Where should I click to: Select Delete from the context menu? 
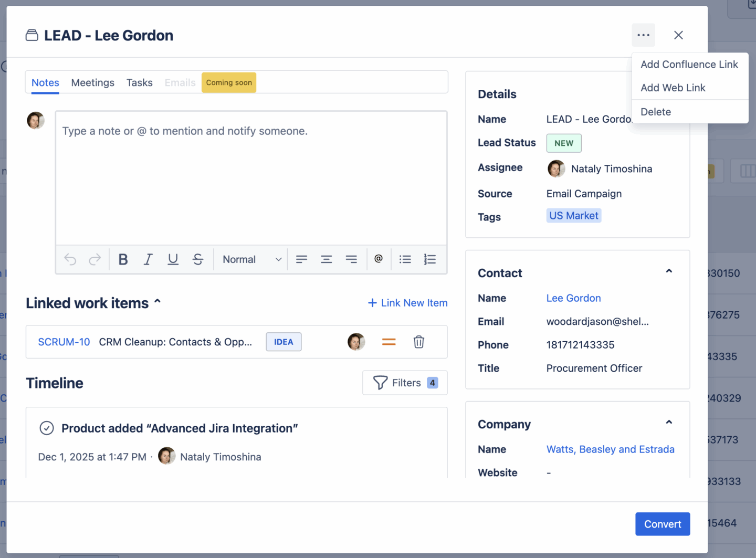[x=656, y=111]
